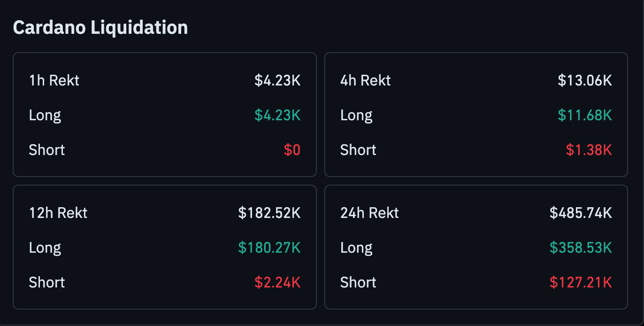
Task: Select the 24h Rekt label
Action: [x=369, y=213]
